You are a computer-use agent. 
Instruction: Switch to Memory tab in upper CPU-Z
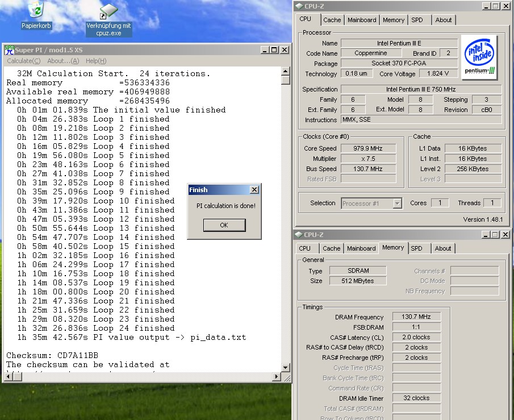coord(394,20)
